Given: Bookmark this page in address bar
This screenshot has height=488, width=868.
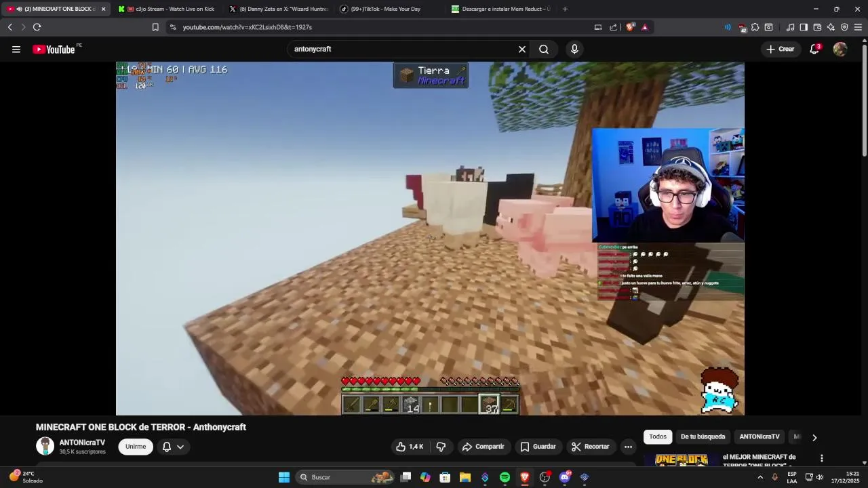Looking at the screenshot, I should click(155, 27).
